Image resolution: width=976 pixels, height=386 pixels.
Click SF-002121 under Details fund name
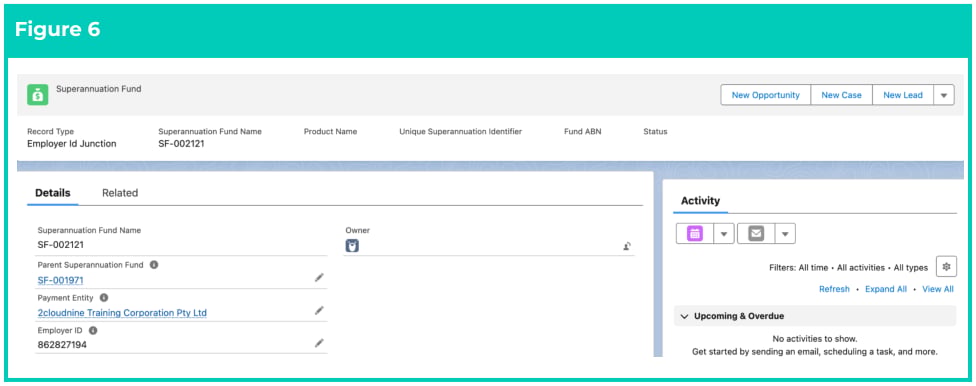coord(60,245)
